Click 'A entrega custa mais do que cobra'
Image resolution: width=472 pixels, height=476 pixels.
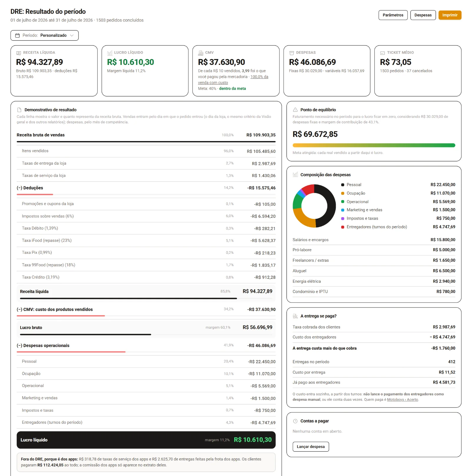324,349
